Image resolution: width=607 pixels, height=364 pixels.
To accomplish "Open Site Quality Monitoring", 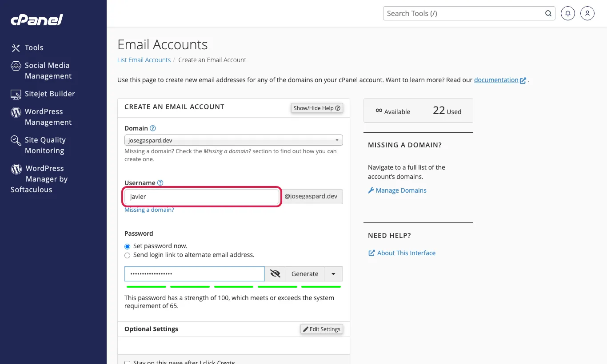I will (x=38, y=145).
